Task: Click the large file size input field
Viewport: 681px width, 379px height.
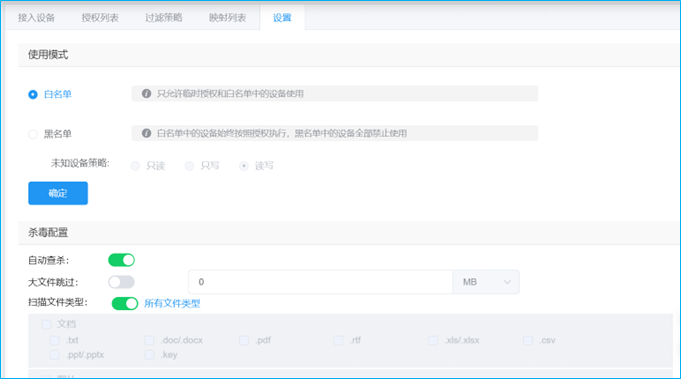Action: click(321, 282)
